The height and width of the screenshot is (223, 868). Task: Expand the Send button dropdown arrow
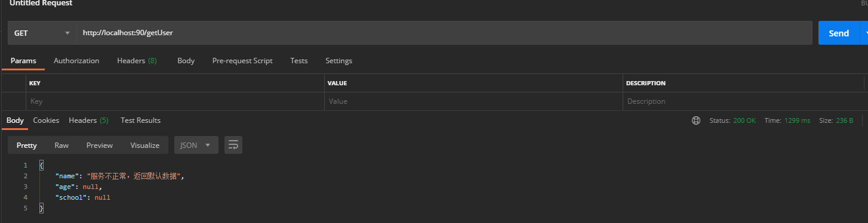point(864,33)
